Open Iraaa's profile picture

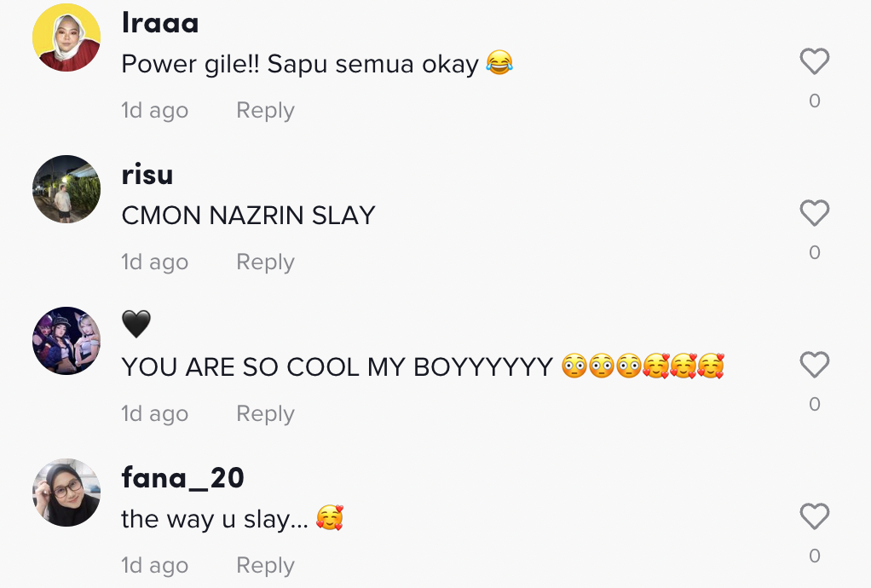(66, 37)
